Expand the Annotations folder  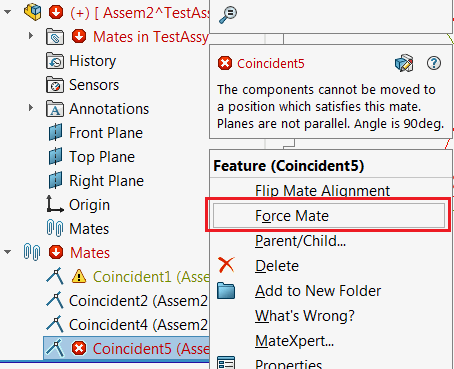coord(31,108)
